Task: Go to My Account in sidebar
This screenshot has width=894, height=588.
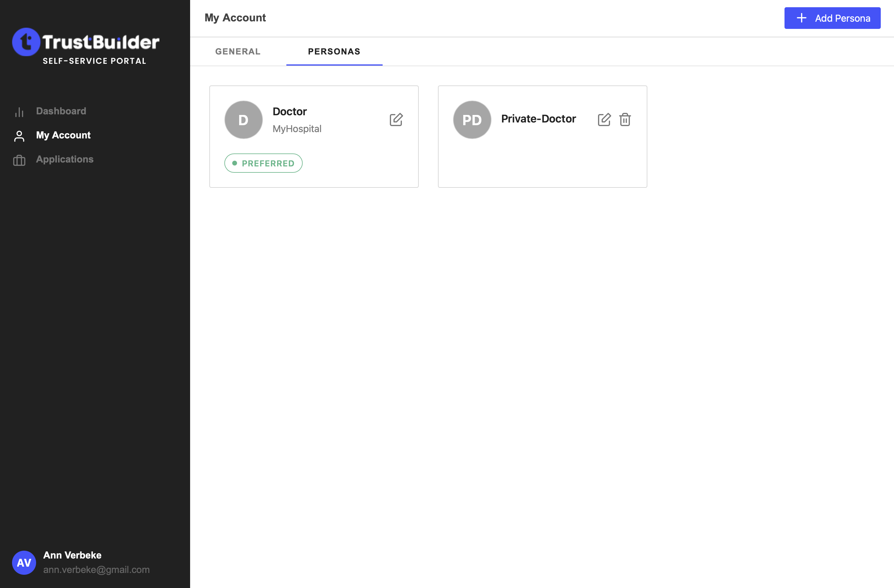Action: [63, 135]
